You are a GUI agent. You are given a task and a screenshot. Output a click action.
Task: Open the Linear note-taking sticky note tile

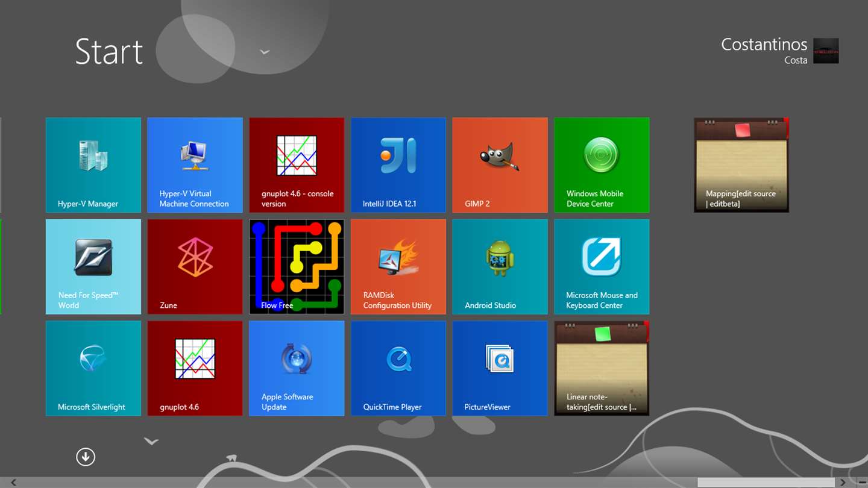tap(602, 368)
